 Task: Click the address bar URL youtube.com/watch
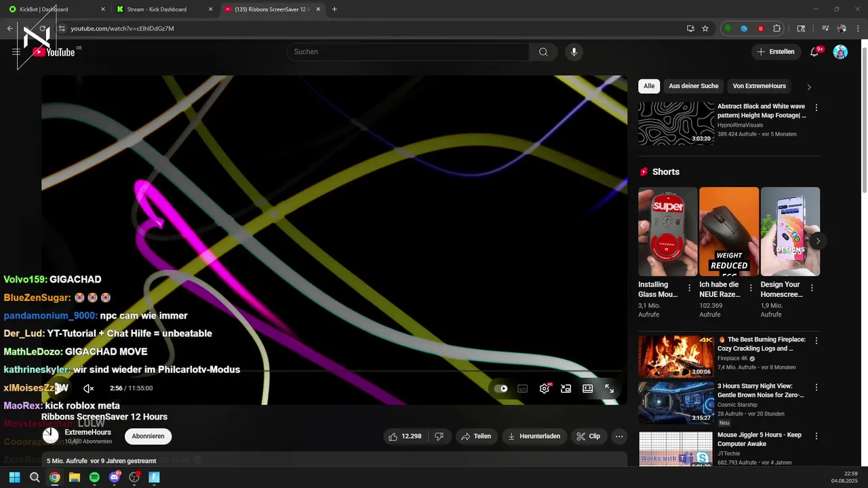click(x=123, y=28)
